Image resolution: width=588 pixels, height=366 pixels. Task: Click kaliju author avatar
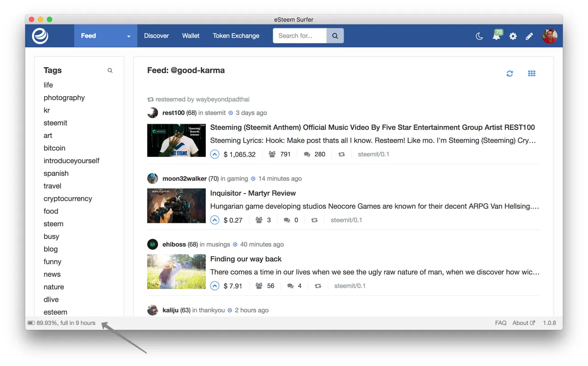click(153, 310)
